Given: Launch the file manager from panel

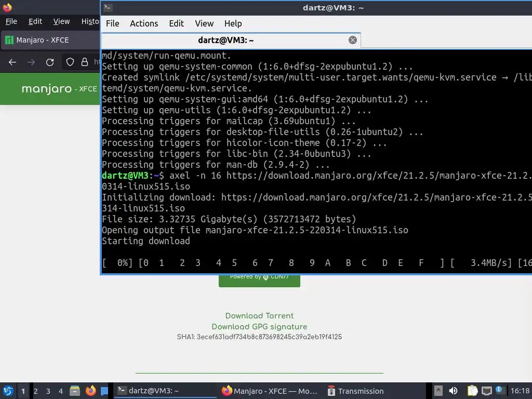Looking at the screenshot, I should point(75,391).
